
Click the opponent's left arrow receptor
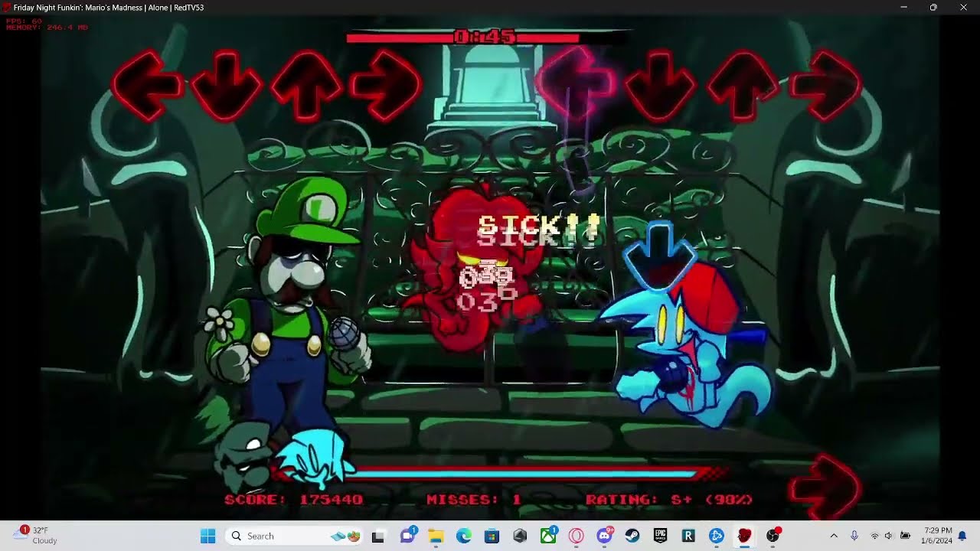click(x=148, y=86)
